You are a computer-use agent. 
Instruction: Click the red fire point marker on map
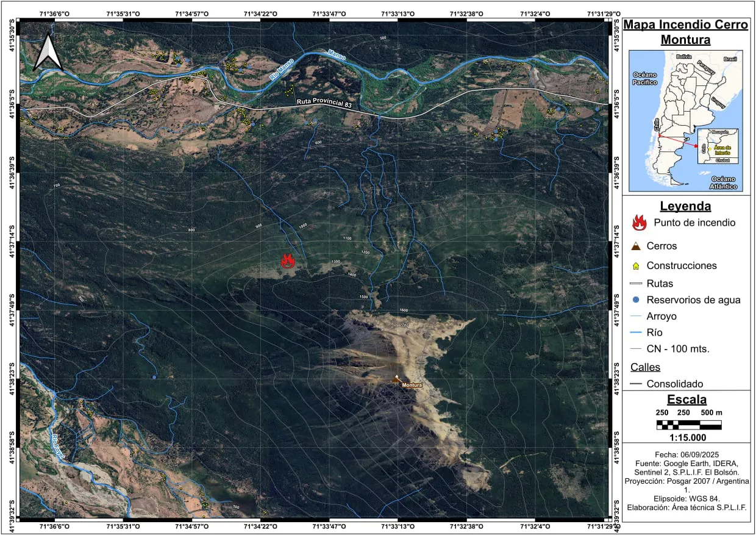tap(288, 260)
